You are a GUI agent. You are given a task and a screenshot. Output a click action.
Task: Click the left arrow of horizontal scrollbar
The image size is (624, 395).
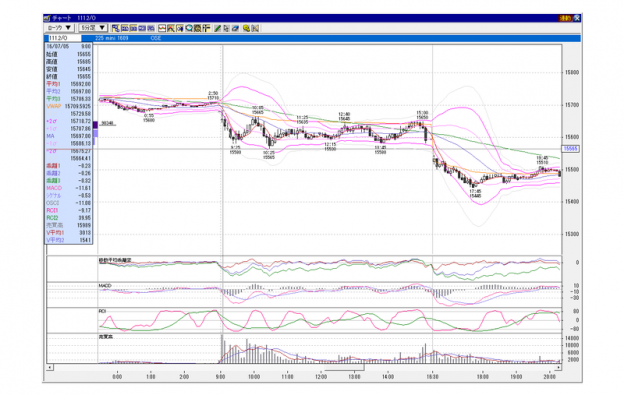tap(50, 367)
